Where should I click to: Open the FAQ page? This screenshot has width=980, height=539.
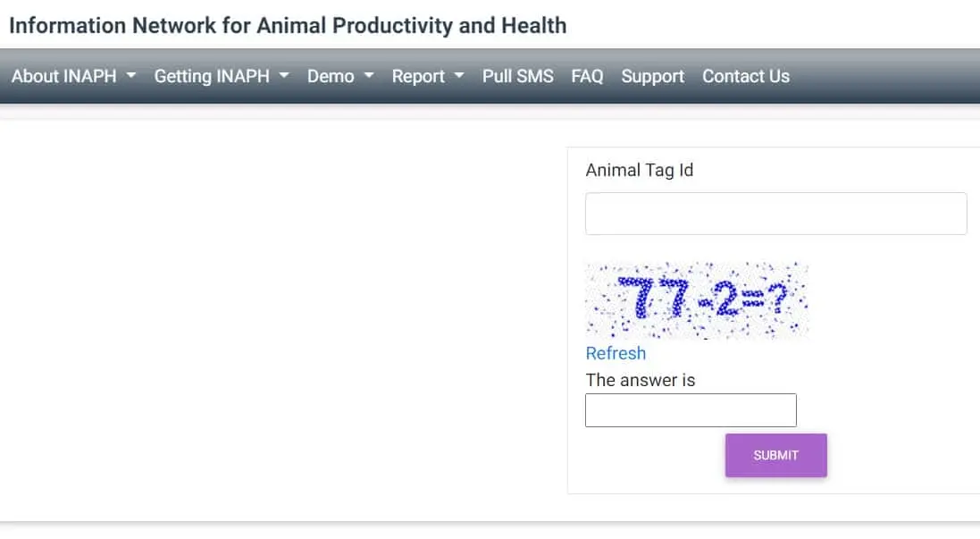coord(587,77)
